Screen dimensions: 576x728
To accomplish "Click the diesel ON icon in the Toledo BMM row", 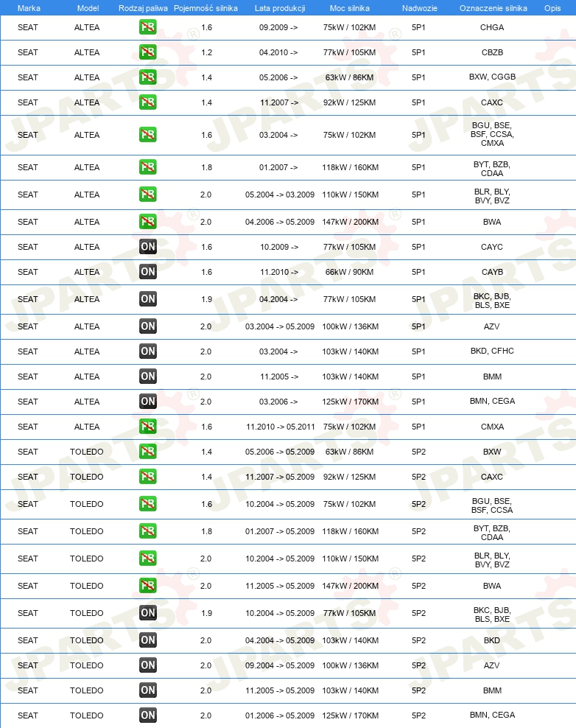I will [x=147, y=690].
